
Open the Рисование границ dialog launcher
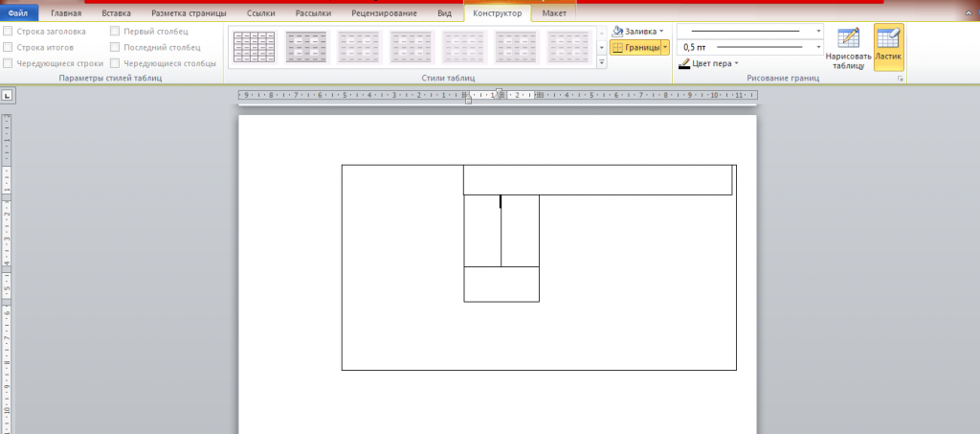pyautogui.click(x=901, y=79)
